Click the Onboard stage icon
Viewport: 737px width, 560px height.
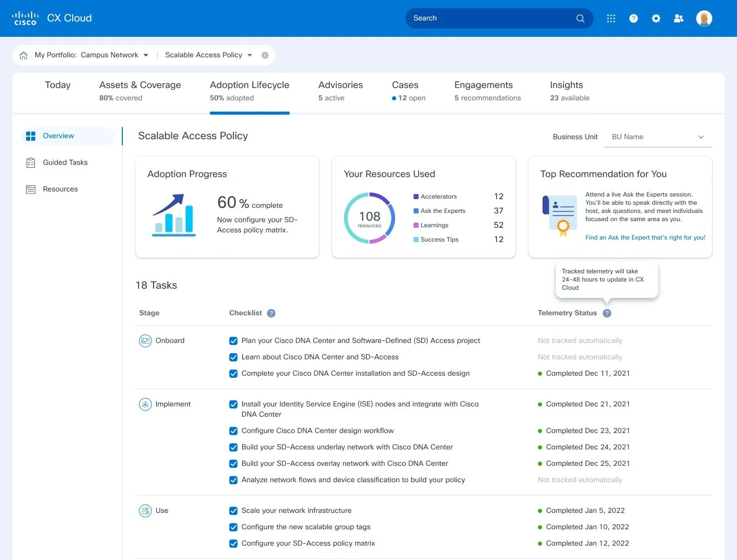pos(145,341)
